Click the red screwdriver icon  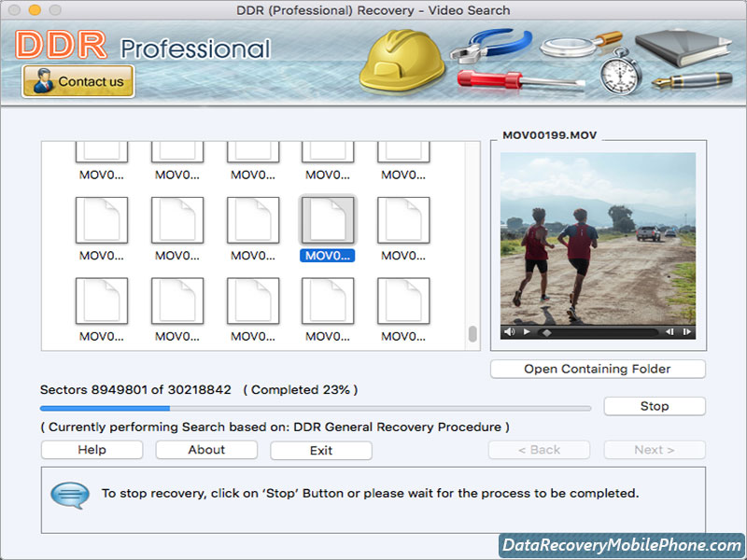[506, 82]
